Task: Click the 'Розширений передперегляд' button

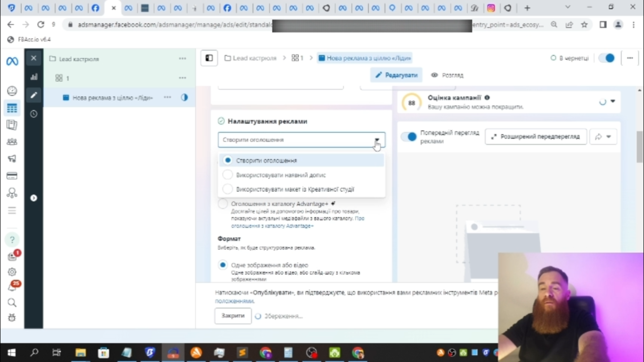Action: [x=536, y=137]
